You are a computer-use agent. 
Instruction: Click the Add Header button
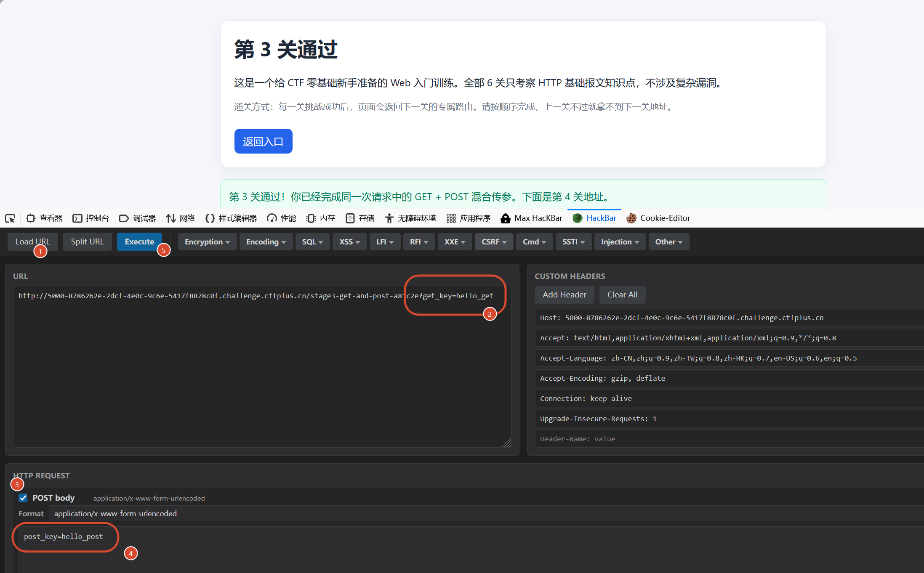point(564,295)
